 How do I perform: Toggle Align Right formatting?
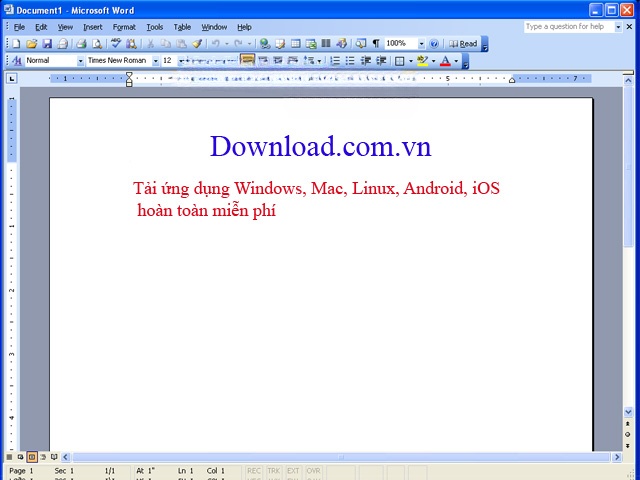coord(278,61)
